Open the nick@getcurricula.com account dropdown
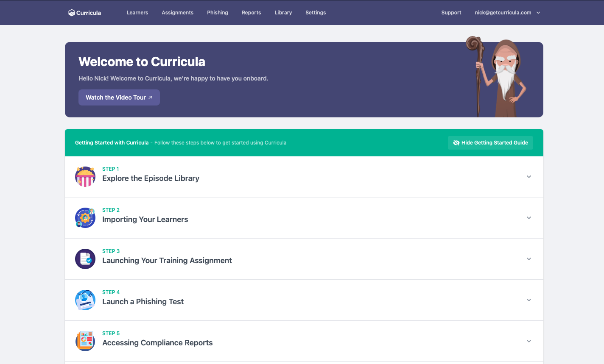The width and height of the screenshot is (604, 364). click(507, 12)
